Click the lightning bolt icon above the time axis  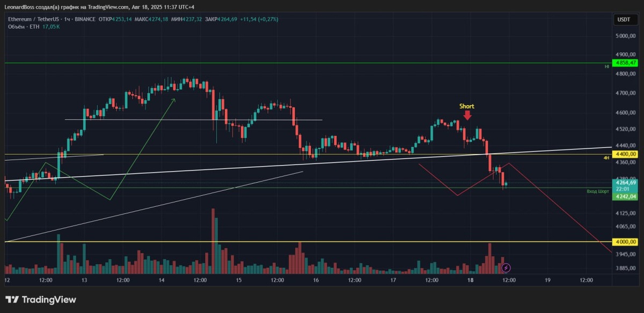coord(506,267)
